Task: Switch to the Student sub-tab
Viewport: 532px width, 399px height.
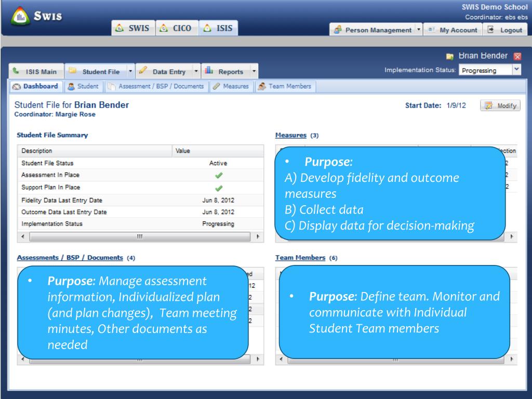Action: [x=83, y=86]
